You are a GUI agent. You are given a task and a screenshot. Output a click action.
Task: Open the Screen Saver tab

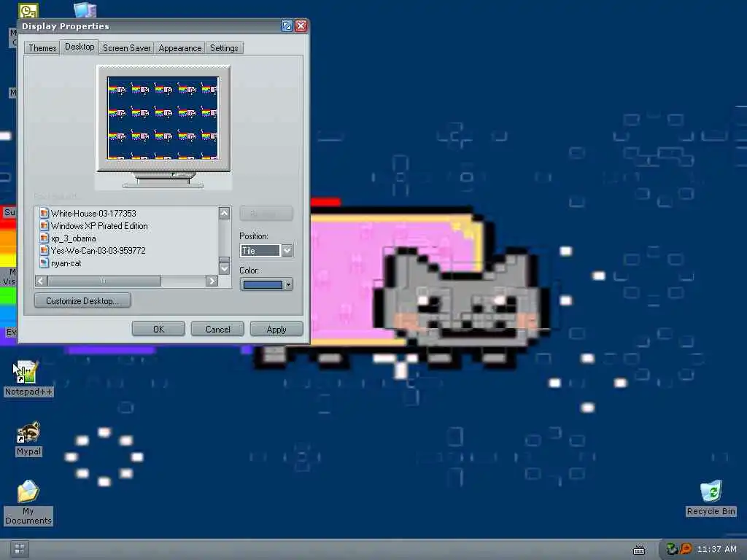(127, 48)
